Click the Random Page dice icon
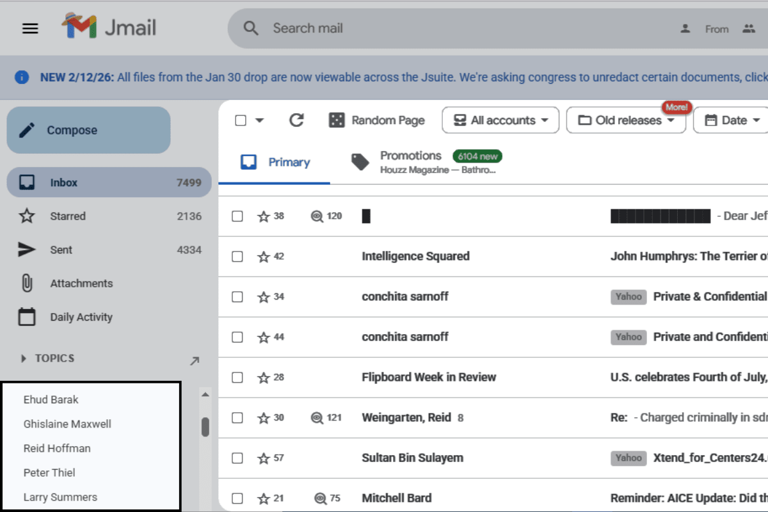This screenshot has height=512, width=768. [x=336, y=120]
